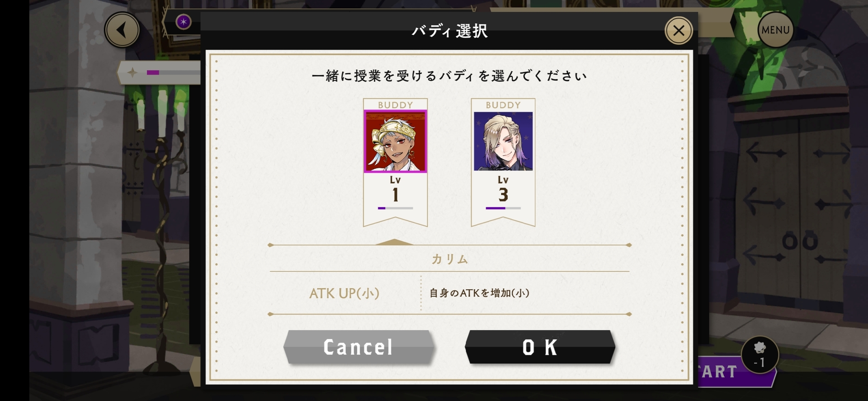This screenshot has width=868, height=401.
Task: Click the Cancel button
Action: tap(359, 347)
